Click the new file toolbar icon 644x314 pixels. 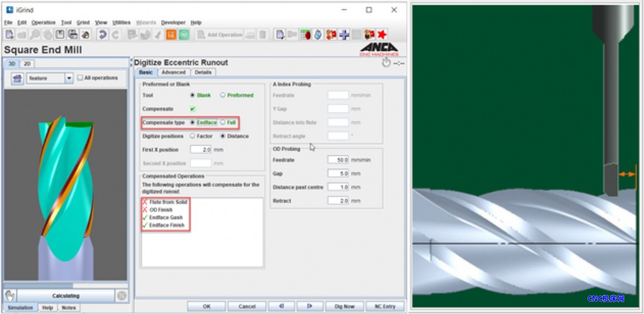[x=9, y=34]
